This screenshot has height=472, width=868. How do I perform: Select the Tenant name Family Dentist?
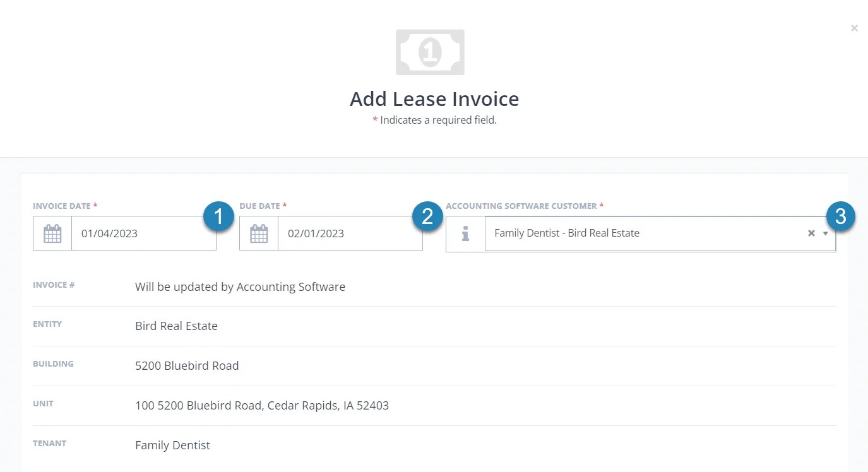coord(172,445)
